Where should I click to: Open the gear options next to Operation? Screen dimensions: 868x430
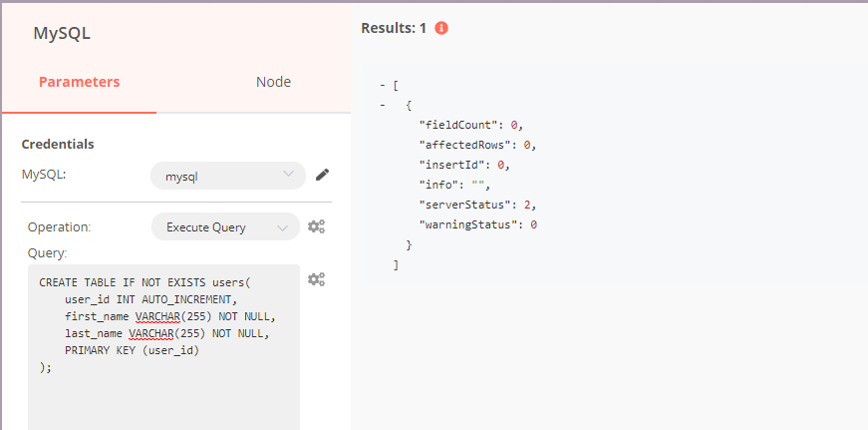coord(316,226)
